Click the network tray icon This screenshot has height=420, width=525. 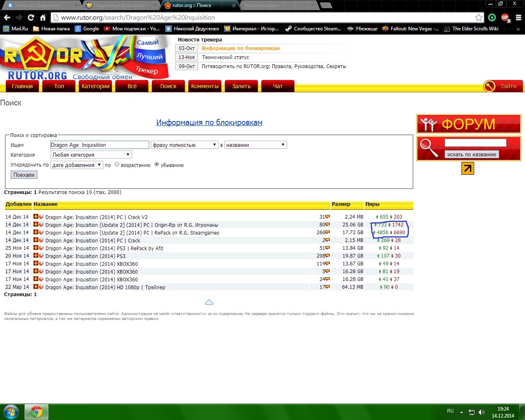pos(472,412)
